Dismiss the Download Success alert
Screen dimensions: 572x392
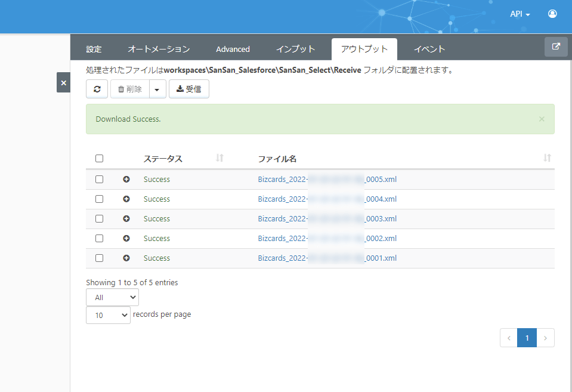click(542, 119)
